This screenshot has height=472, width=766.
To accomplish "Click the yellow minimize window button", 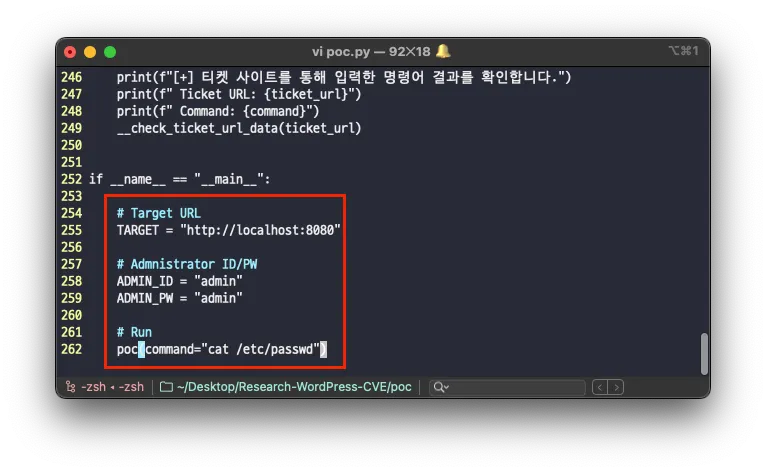I will point(90,52).
